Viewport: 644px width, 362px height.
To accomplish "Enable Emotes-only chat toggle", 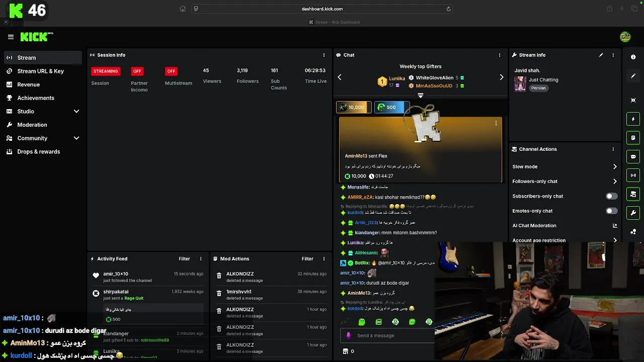I will (611, 211).
